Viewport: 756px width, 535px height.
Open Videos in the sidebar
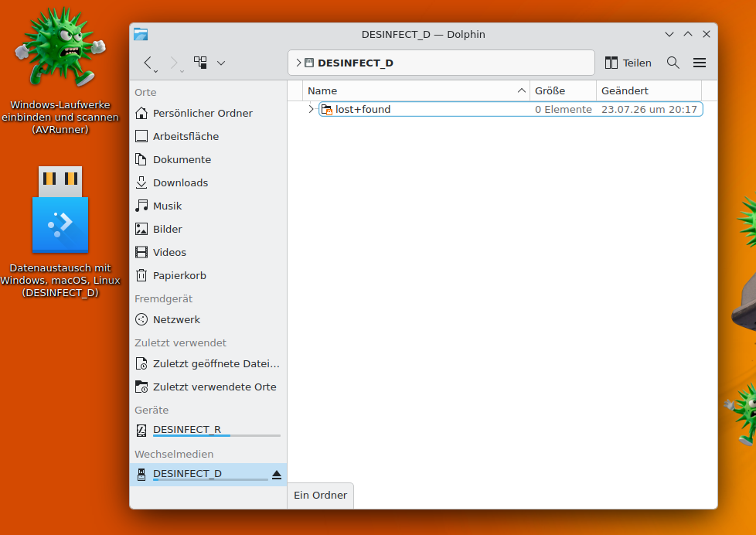point(208,252)
